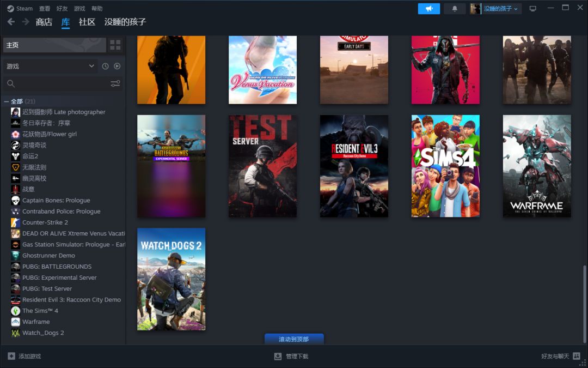Click the Warframe list icon

(15, 322)
